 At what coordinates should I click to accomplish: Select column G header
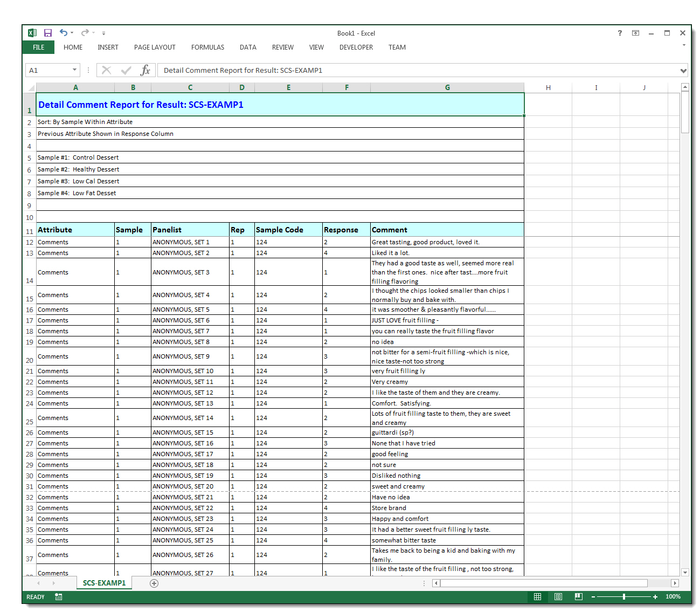(x=447, y=87)
